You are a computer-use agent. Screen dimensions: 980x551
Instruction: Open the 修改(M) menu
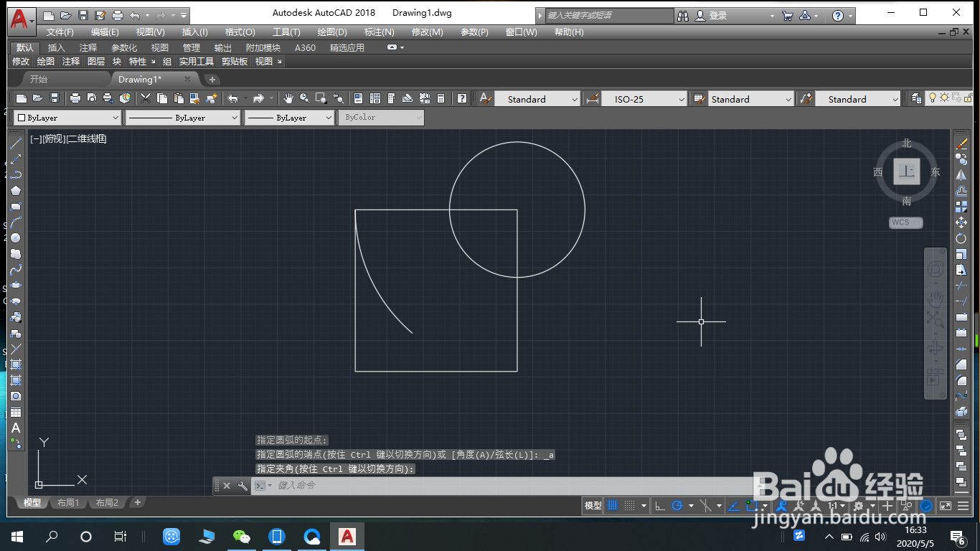click(427, 32)
